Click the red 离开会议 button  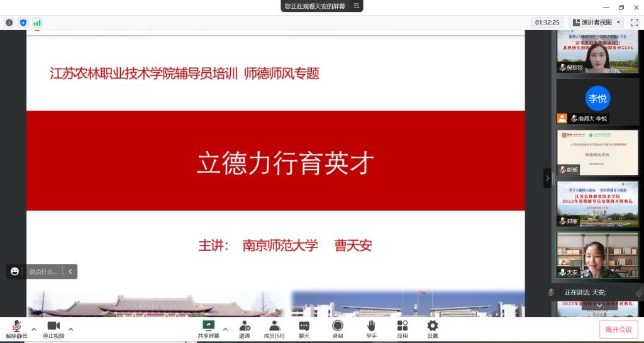click(x=618, y=329)
